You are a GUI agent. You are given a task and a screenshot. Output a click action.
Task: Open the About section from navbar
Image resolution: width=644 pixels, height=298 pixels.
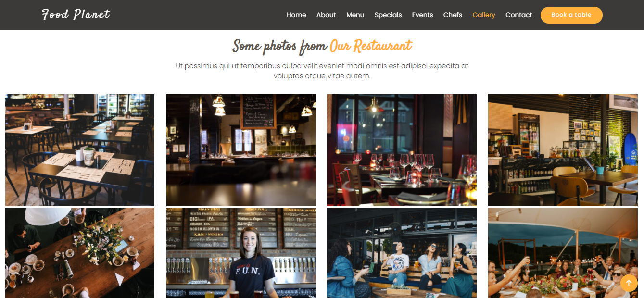click(326, 15)
